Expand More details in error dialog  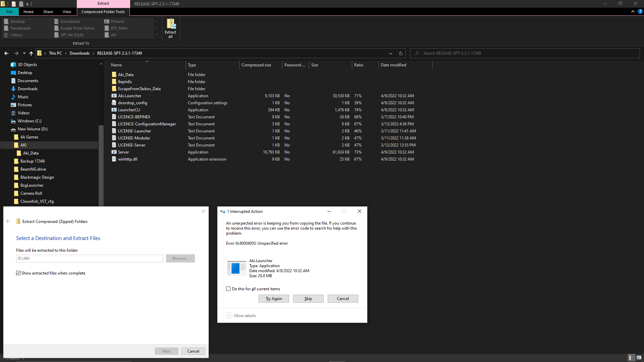229,316
